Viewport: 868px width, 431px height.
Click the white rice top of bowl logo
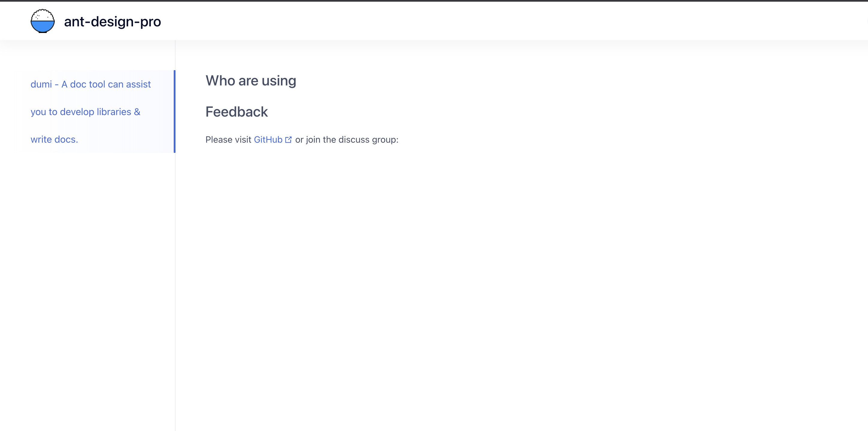[x=43, y=15]
